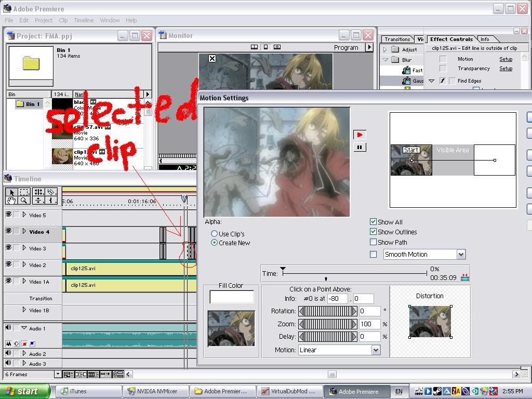The height and width of the screenshot is (399, 532).
Task: Pick the Hand tool in Timeline toolbox
Action: tap(11, 200)
